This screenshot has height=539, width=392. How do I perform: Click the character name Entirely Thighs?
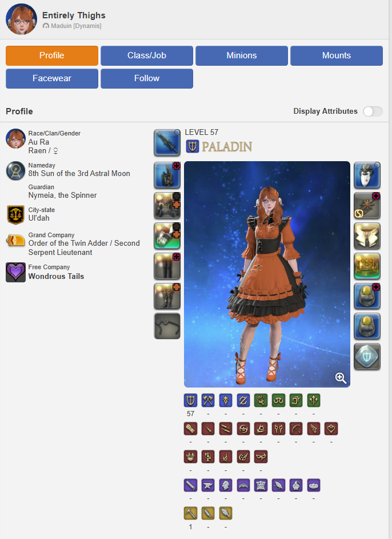tap(74, 15)
